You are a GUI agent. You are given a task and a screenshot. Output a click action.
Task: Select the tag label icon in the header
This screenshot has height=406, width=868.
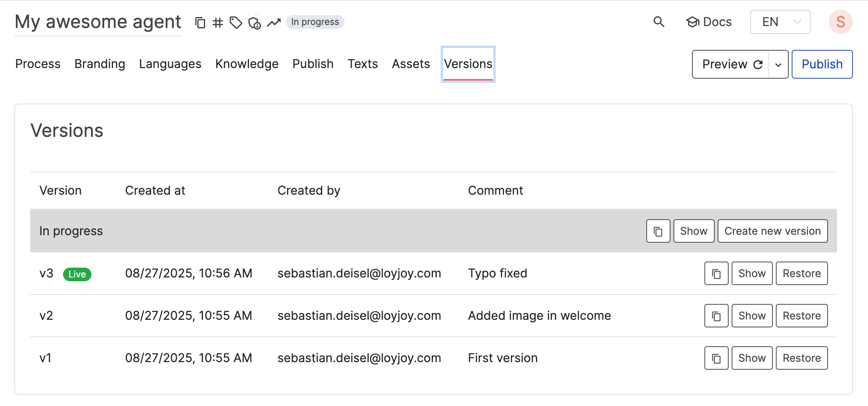click(236, 22)
